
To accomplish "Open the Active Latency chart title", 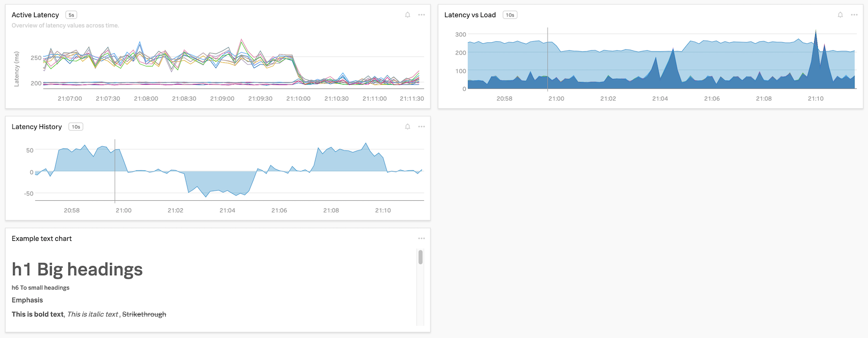I will point(35,15).
